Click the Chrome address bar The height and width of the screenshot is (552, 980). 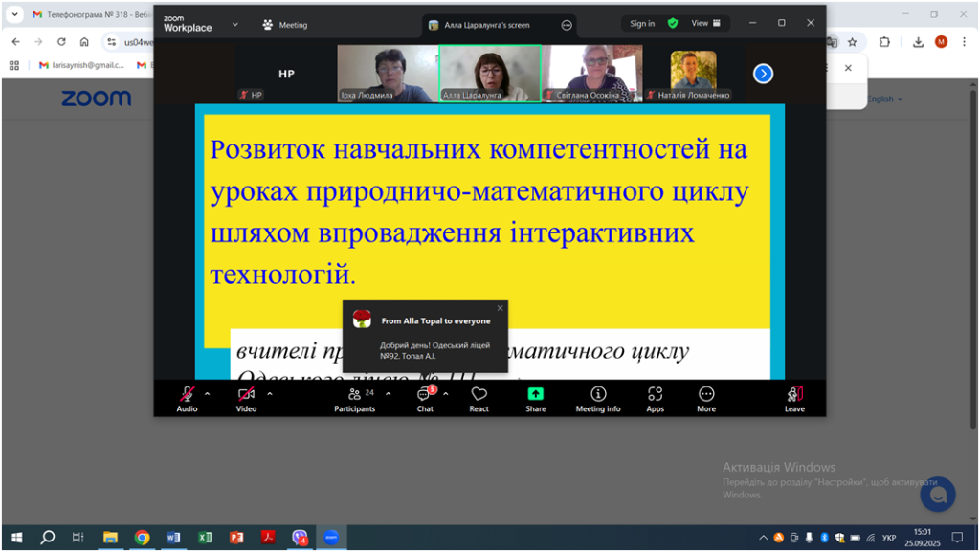click(138, 42)
